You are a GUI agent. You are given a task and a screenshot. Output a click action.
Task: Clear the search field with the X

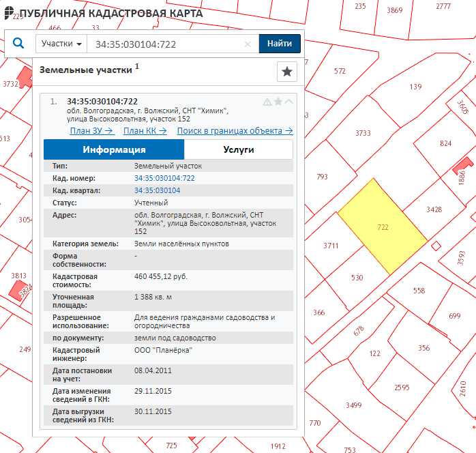[x=248, y=44]
